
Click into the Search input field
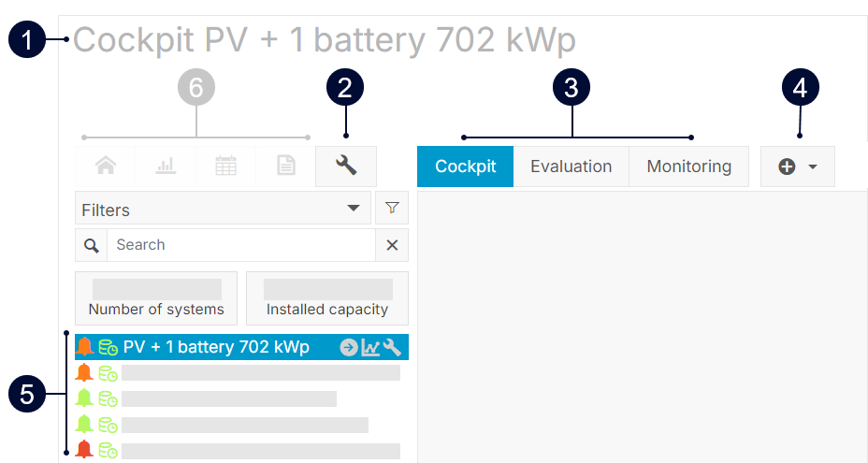tap(240, 245)
